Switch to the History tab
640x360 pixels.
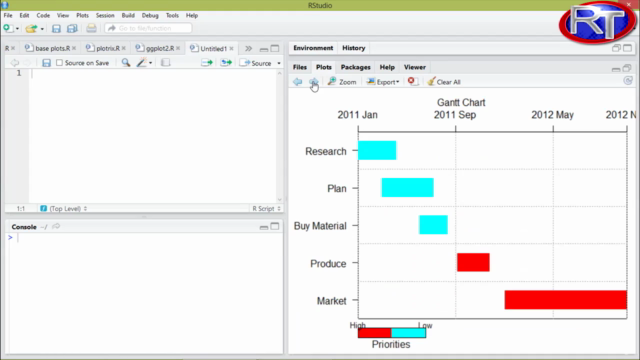click(x=353, y=48)
